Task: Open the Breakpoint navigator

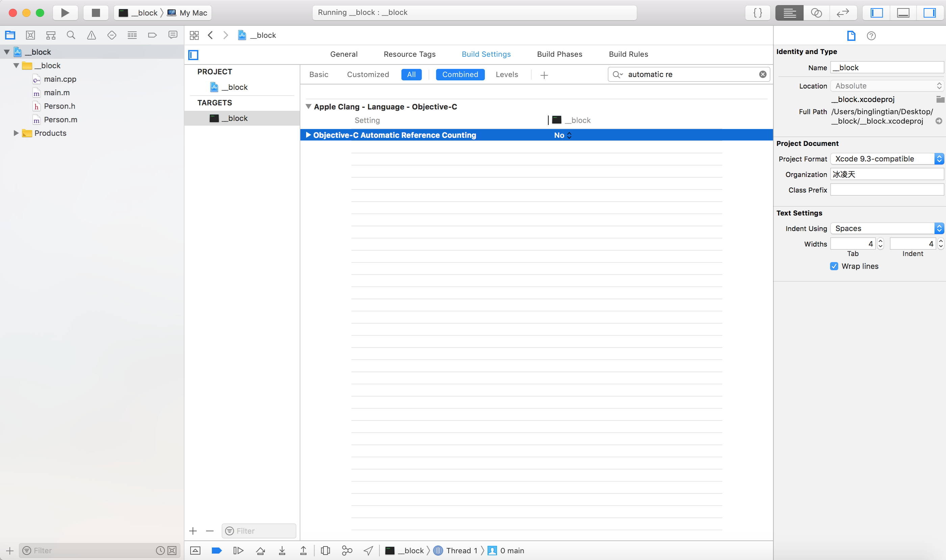Action: pyautogui.click(x=152, y=35)
